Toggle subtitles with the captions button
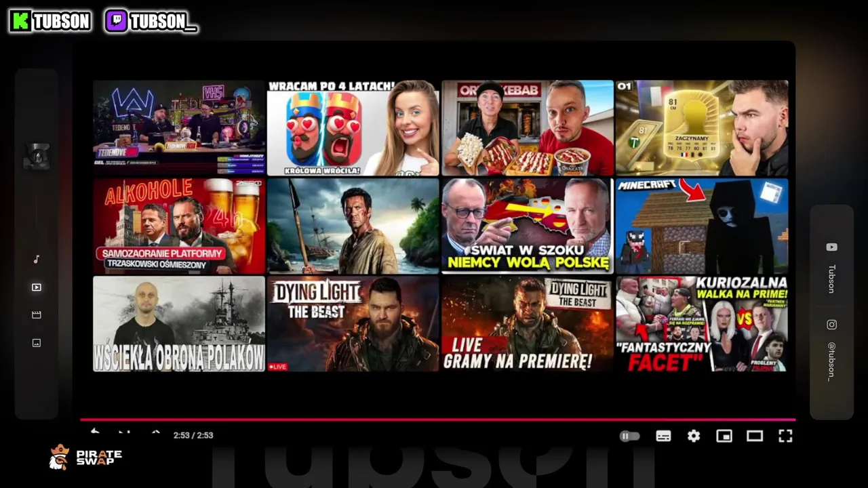The height and width of the screenshot is (488, 868). [x=663, y=436]
